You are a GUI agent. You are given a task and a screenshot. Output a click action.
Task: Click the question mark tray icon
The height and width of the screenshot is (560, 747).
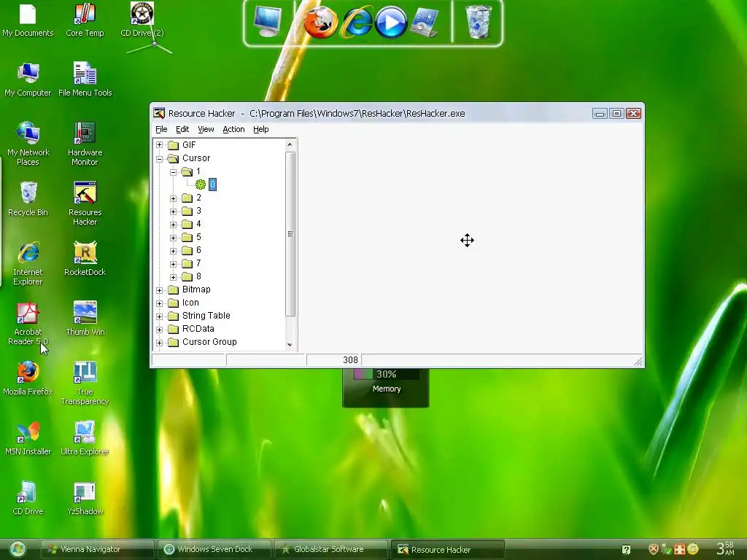[x=627, y=550]
